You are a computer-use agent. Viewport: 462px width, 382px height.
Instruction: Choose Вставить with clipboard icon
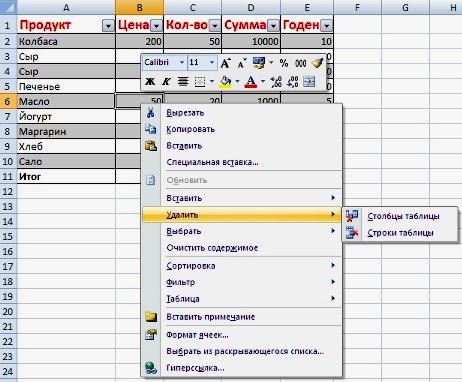(x=241, y=146)
